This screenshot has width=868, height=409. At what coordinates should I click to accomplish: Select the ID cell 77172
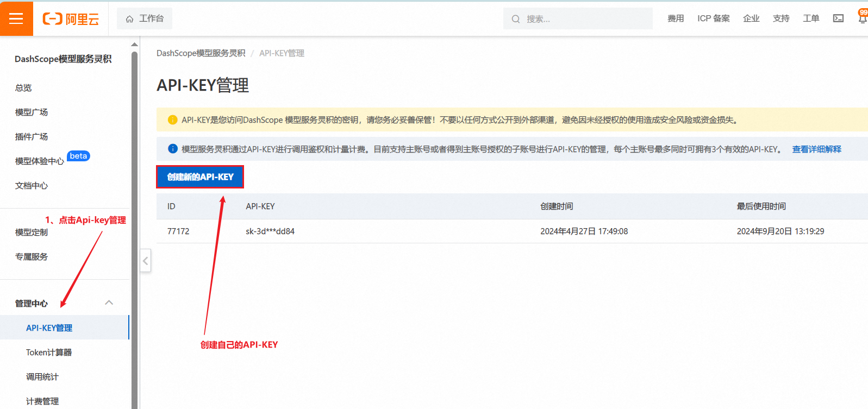(x=178, y=231)
